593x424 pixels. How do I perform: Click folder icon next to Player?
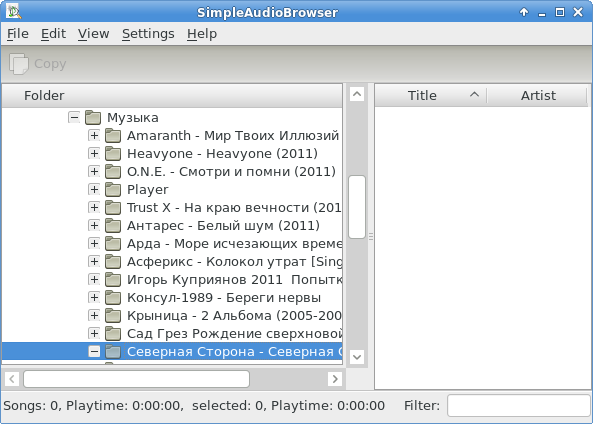click(113, 189)
